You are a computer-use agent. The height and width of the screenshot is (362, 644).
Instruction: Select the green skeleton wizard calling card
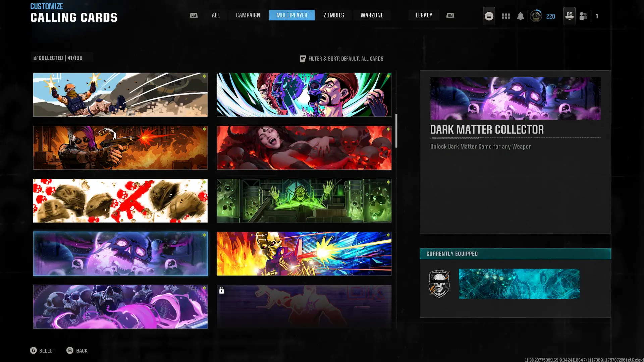coord(304,201)
